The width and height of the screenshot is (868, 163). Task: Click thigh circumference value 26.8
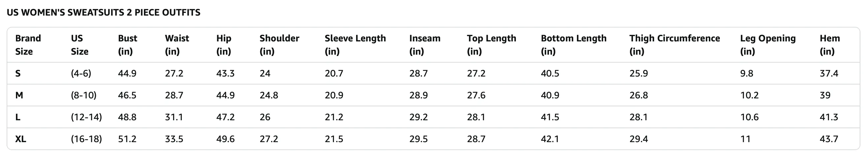pos(639,95)
